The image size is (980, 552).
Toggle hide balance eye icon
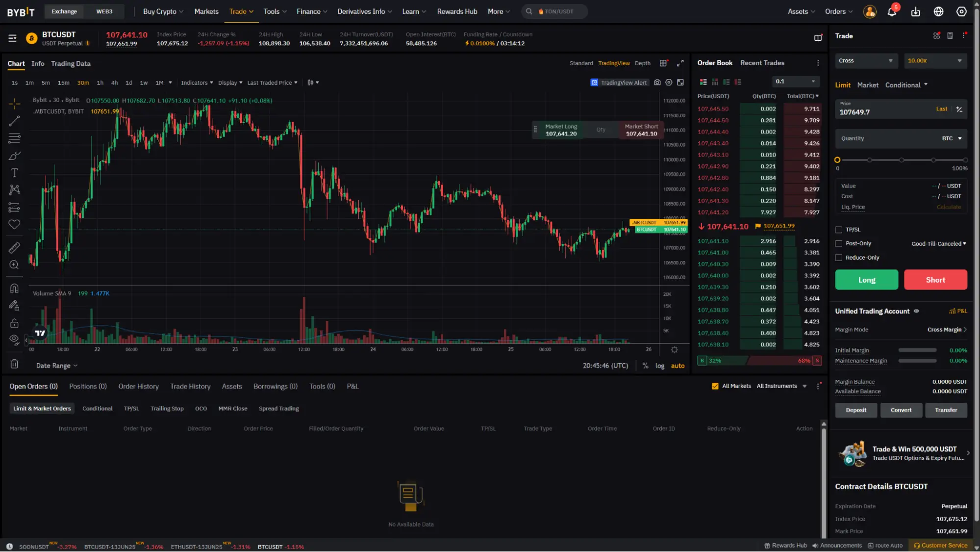click(916, 311)
